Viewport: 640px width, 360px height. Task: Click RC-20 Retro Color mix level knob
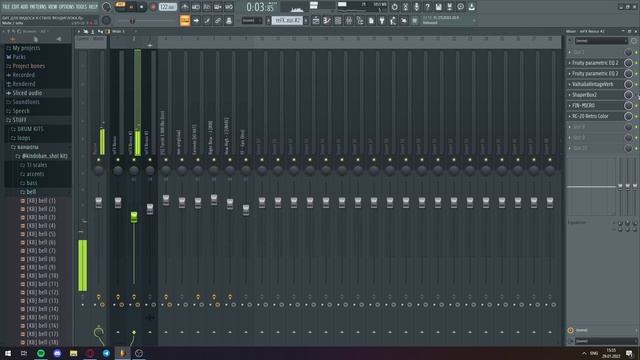629,116
